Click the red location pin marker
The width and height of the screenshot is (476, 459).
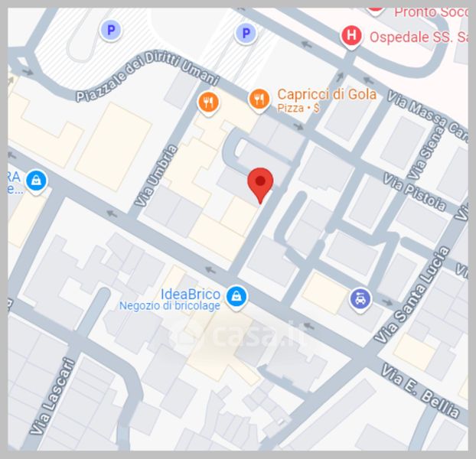[260, 185]
